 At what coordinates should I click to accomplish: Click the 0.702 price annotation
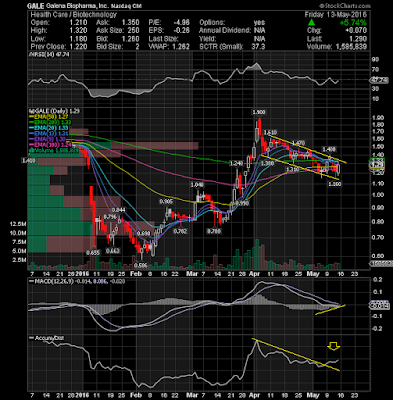tap(180, 231)
